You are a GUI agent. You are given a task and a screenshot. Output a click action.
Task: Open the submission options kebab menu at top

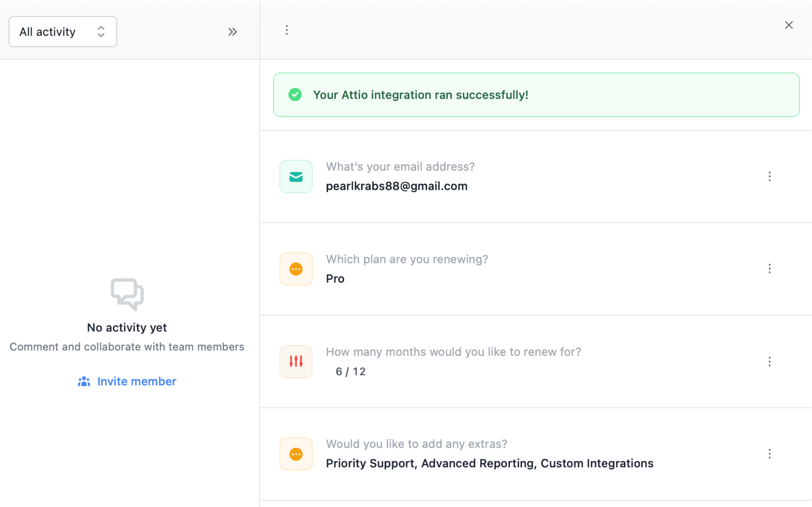287,30
